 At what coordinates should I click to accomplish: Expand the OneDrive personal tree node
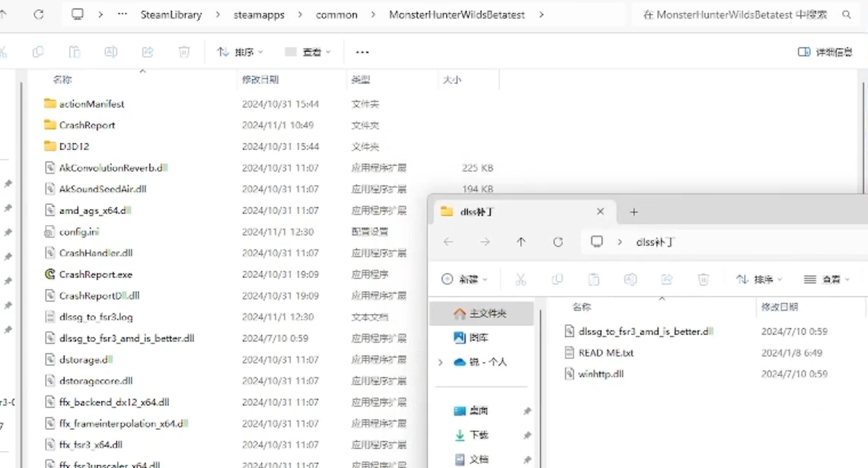[441, 362]
